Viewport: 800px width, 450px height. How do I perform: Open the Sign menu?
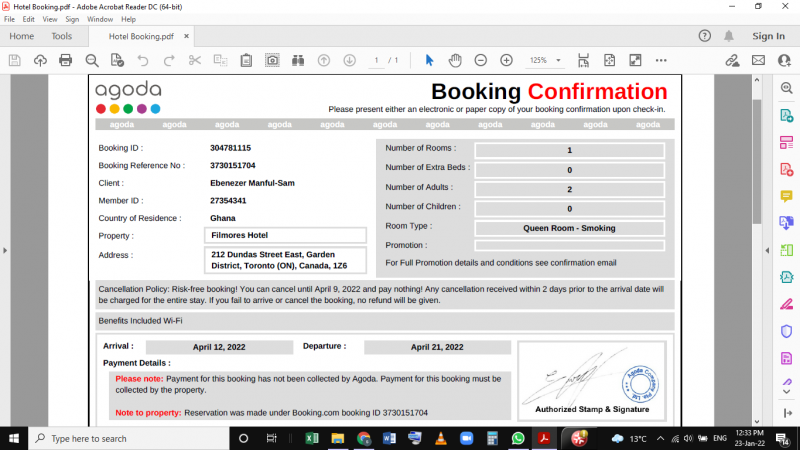tap(72, 19)
